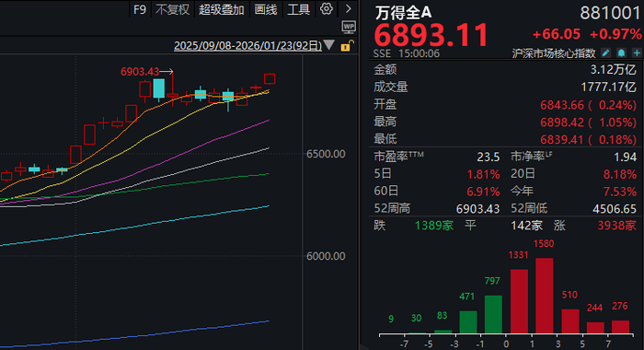Click the 金额 value 3.12万亿
644x350 pixels.
pos(614,69)
